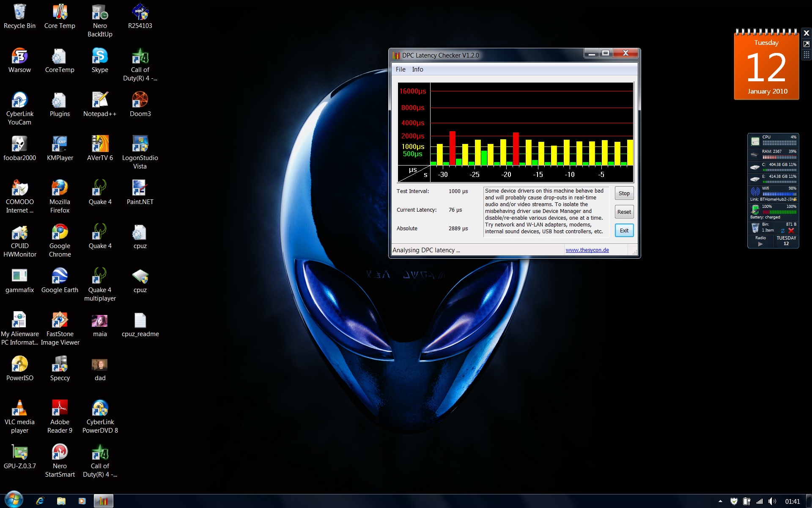Open the Google Chrome shortcut

point(60,241)
